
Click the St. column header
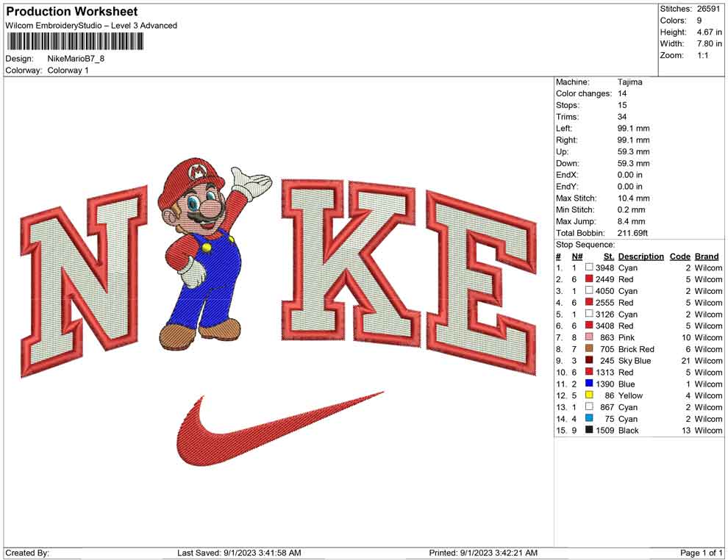coord(609,256)
